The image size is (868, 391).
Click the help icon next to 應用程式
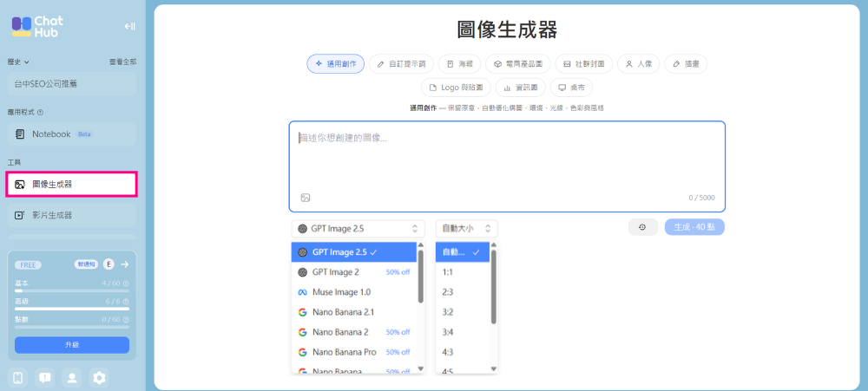click(40, 112)
